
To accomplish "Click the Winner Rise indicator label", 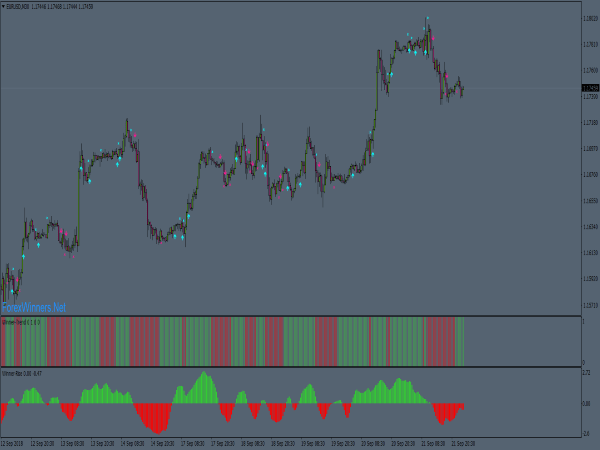I will [x=22, y=373].
